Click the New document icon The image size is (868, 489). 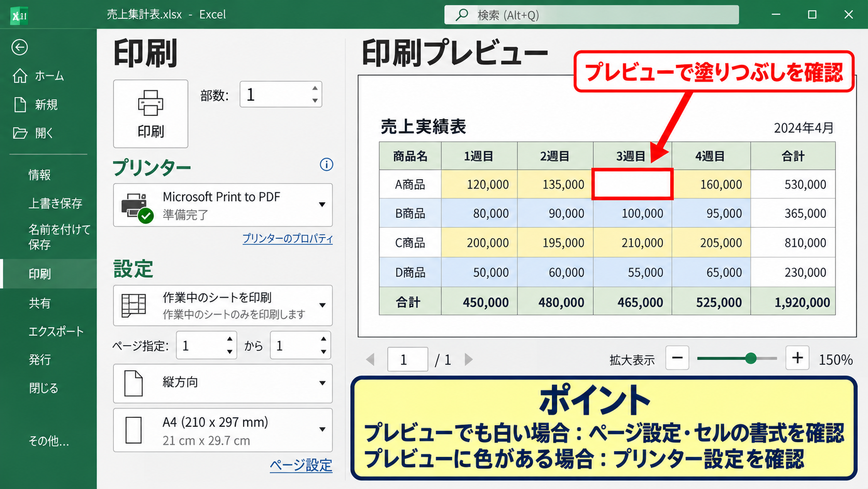(x=20, y=104)
